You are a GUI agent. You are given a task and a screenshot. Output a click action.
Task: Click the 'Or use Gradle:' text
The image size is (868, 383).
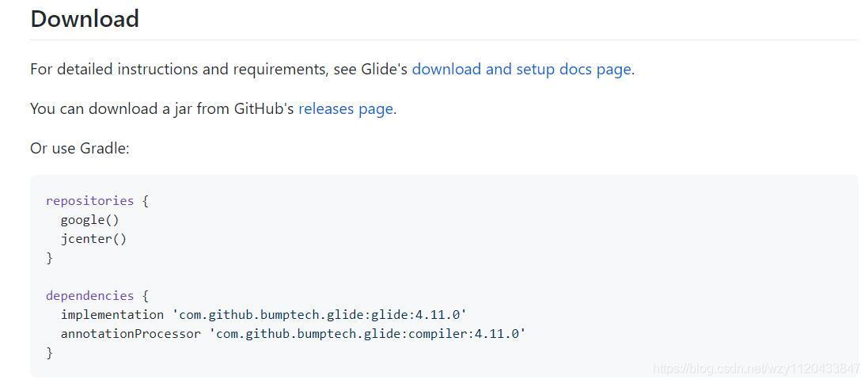[80, 148]
